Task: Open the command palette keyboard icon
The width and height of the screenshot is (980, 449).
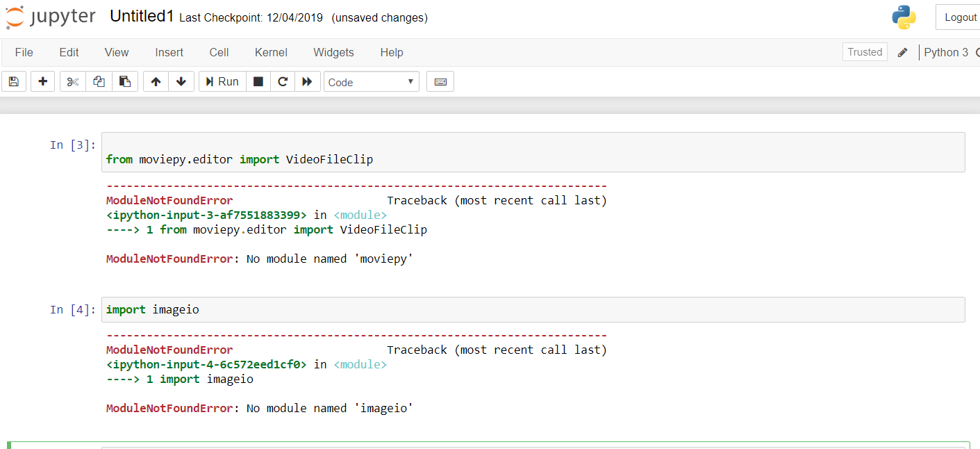Action: (x=440, y=81)
